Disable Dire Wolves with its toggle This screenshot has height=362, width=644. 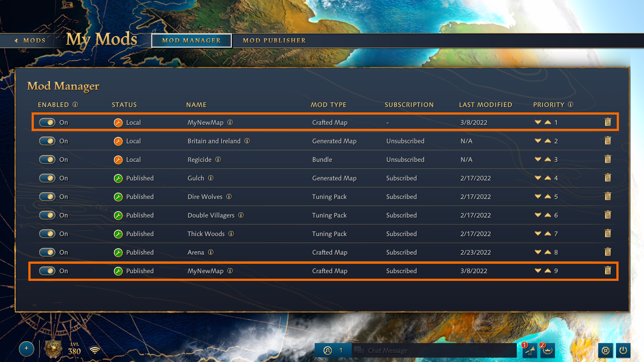click(47, 196)
